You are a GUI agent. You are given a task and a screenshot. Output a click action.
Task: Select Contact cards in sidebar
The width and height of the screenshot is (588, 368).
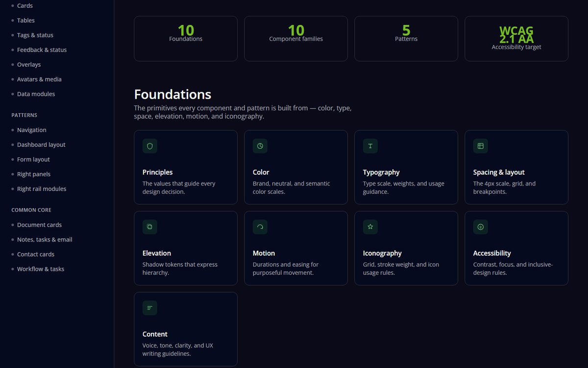(x=36, y=254)
